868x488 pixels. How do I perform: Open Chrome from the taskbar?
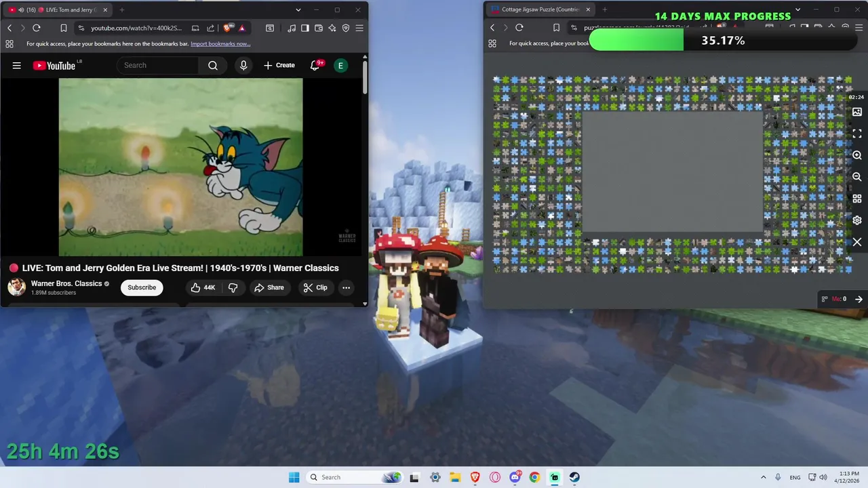pyautogui.click(x=535, y=477)
